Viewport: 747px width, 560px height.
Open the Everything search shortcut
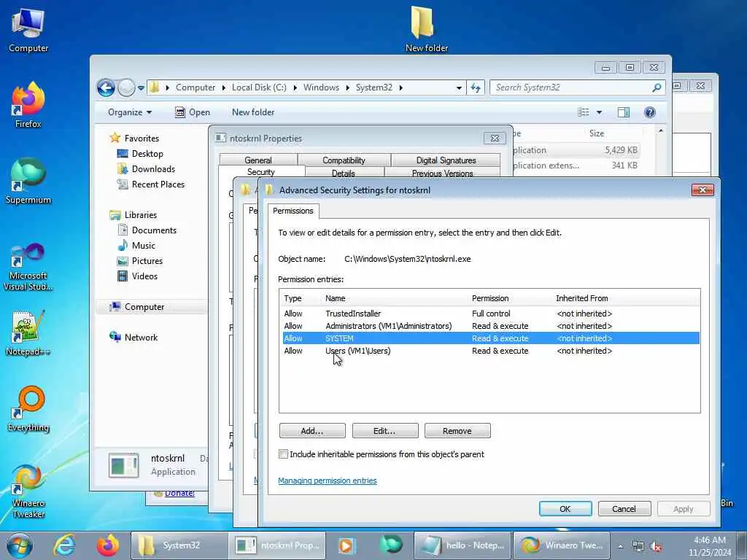[28, 409]
